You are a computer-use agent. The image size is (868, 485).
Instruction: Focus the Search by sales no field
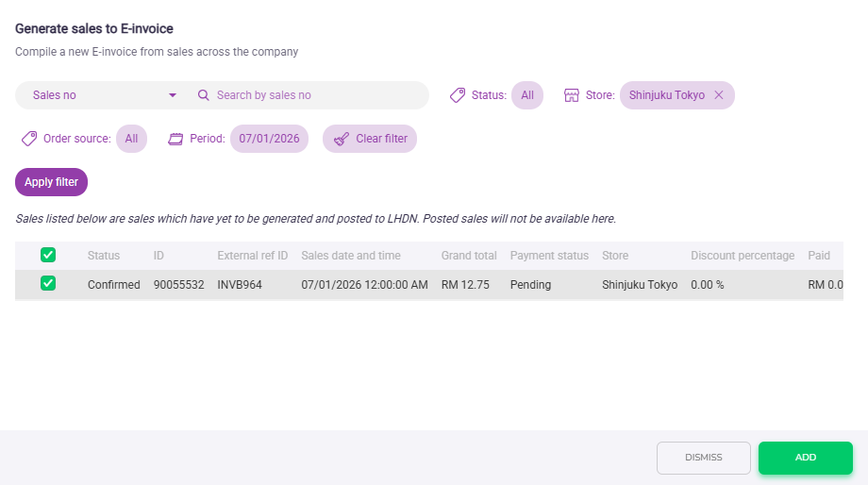point(311,95)
